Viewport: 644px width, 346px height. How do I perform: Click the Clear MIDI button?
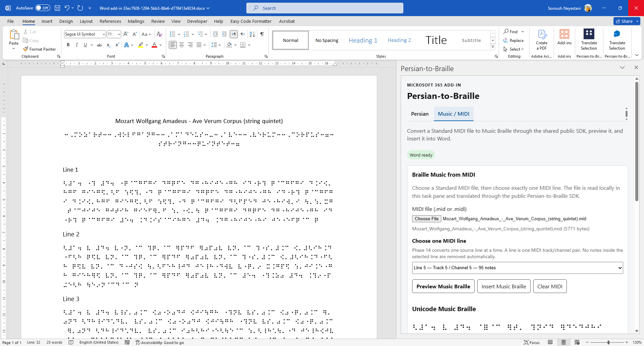[550, 286]
